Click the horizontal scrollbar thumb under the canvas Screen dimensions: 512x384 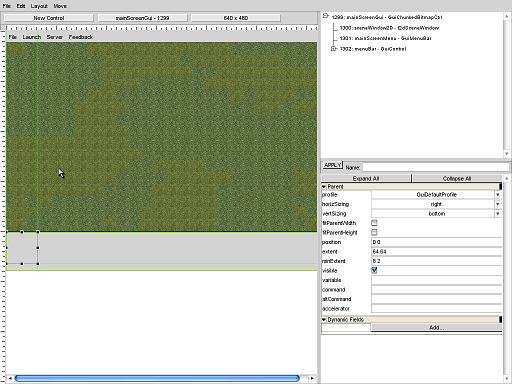[x=157, y=378]
